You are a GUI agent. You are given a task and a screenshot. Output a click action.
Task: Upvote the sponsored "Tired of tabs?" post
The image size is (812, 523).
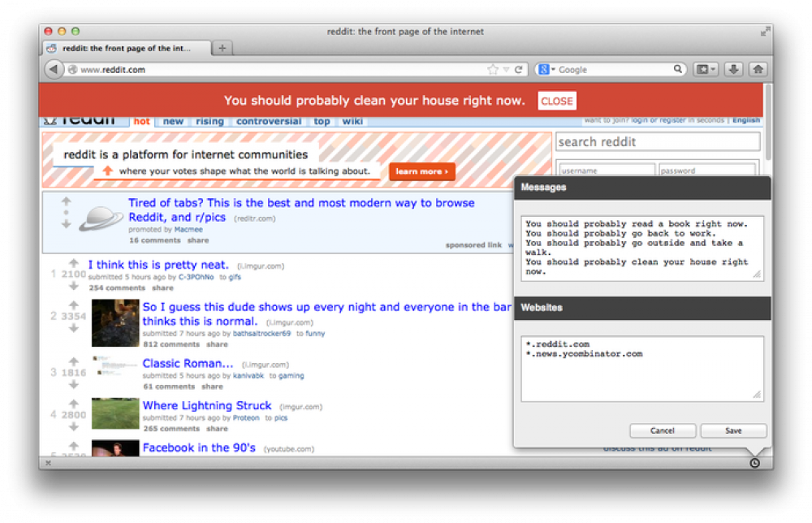pyautogui.click(x=66, y=201)
